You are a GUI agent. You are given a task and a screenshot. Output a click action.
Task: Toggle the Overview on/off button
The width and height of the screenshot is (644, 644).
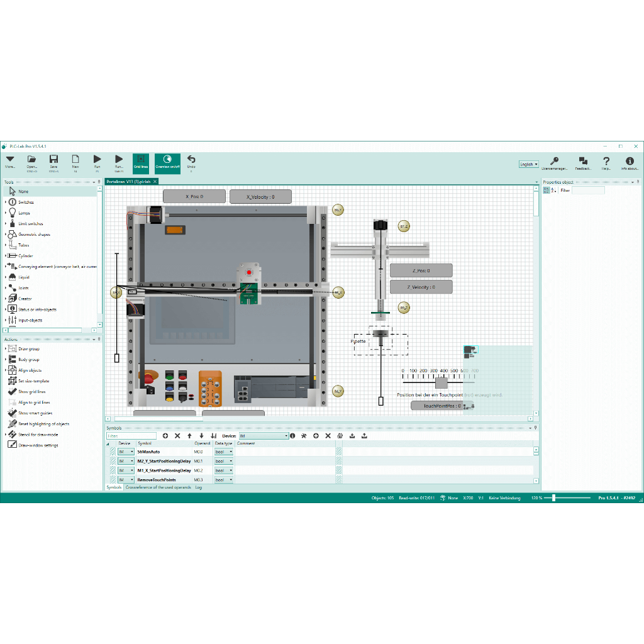click(167, 162)
